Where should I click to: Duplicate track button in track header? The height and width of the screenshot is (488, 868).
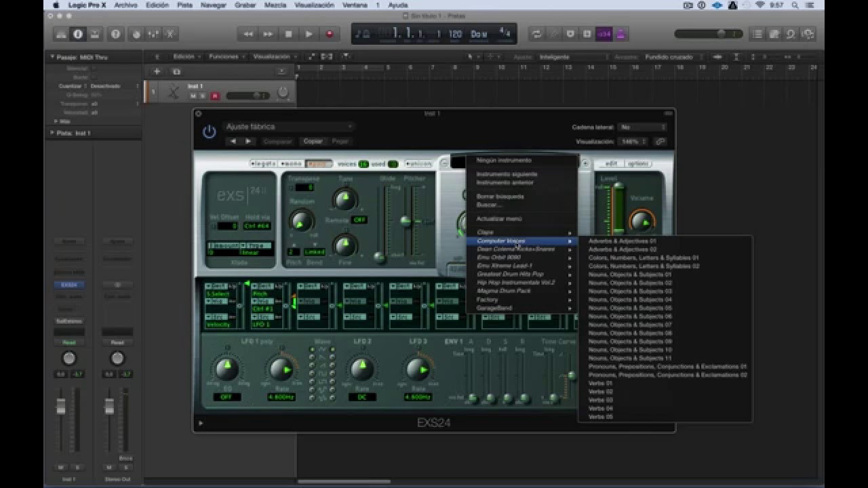[x=176, y=71]
